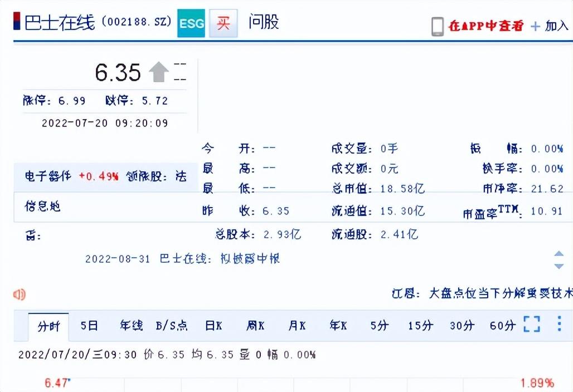Switch to the 年K chart tab
Viewport: 573px width, 392px height.
tap(338, 325)
